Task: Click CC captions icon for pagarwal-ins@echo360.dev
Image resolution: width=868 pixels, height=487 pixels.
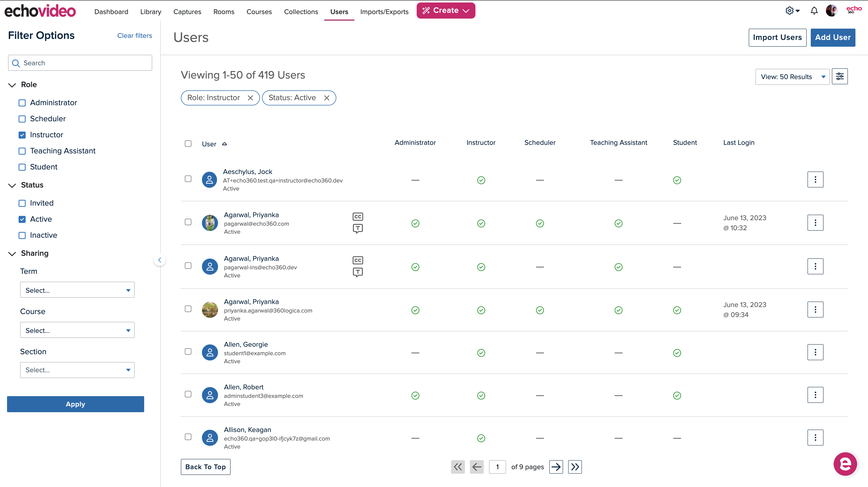Action: click(357, 260)
